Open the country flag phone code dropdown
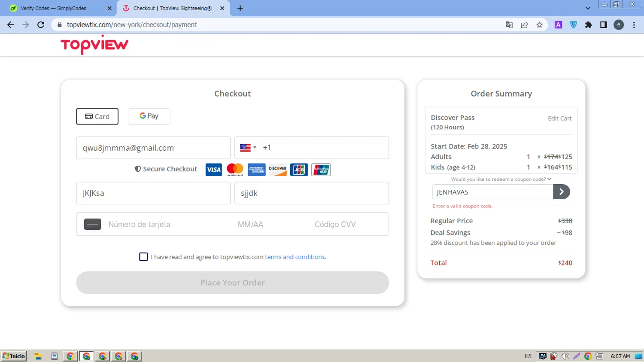The height and width of the screenshot is (362, 644). 248,148
